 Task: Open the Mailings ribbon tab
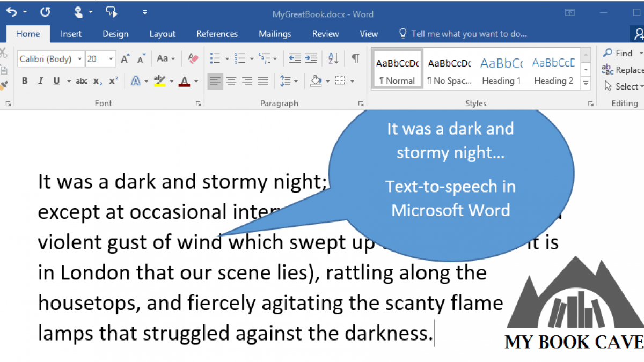click(275, 34)
